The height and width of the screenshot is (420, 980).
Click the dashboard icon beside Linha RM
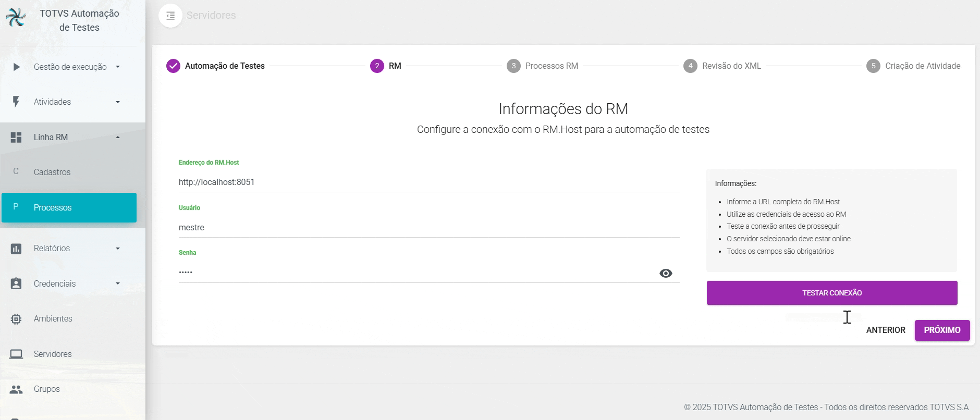point(16,137)
